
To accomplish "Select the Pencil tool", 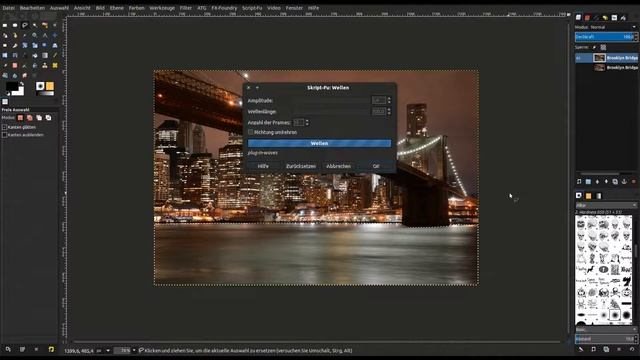I will point(55,55).
